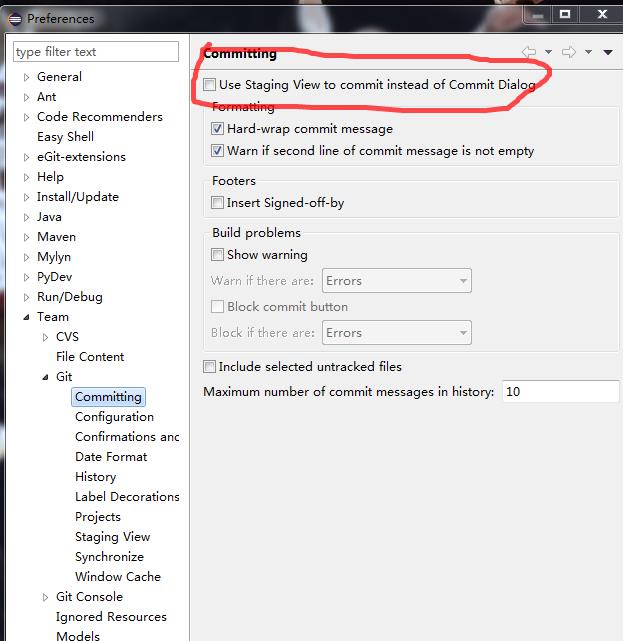Select the Maven preferences label
The image size is (623, 641).
click(x=56, y=237)
